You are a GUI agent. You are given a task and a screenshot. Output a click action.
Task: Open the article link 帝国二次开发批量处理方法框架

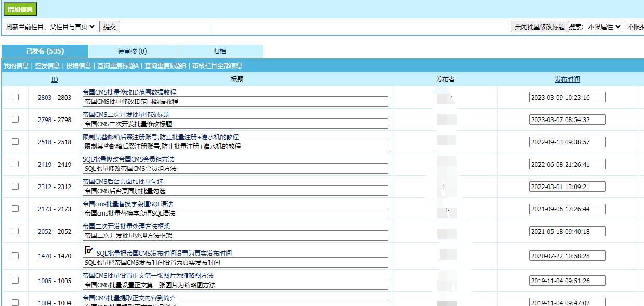click(x=126, y=226)
